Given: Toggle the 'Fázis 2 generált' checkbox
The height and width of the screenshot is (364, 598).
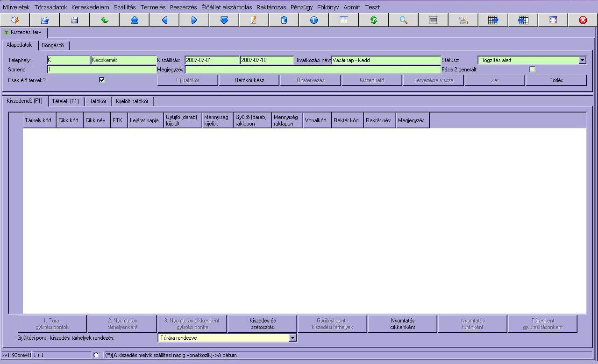Looking at the screenshot, I should [532, 70].
